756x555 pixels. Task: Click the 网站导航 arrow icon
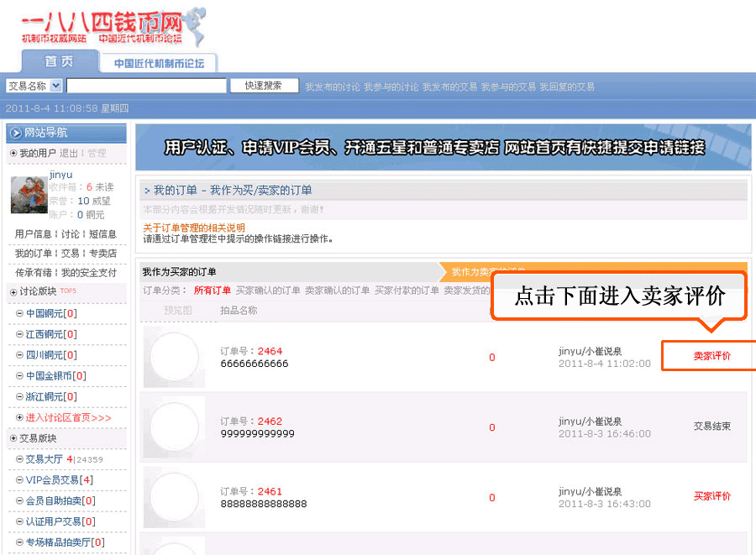[x=15, y=133]
